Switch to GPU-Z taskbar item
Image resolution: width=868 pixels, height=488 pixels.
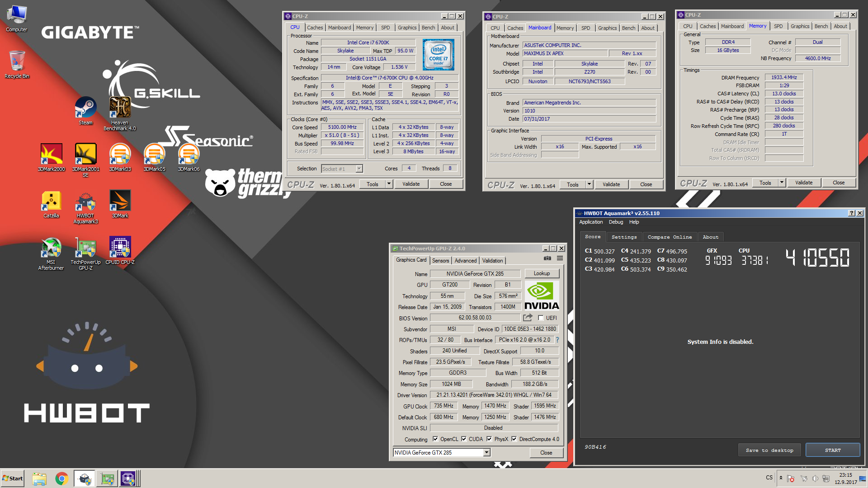tap(107, 479)
